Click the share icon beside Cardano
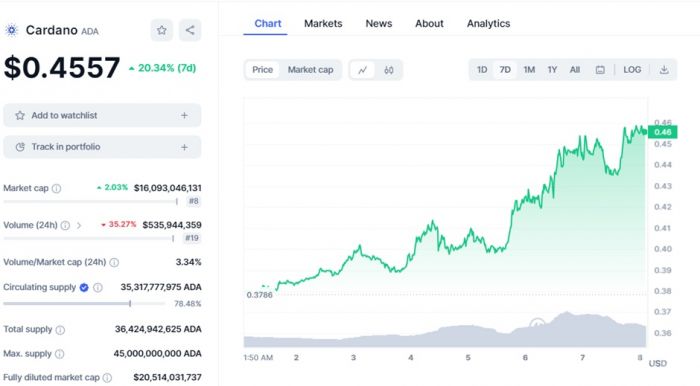The height and width of the screenshot is (386, 700). (x=190, y=30)
